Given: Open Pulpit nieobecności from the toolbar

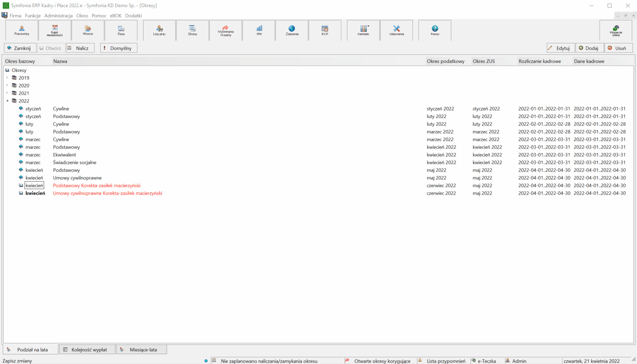Looking at the screenshot, I should click(55, 30).
